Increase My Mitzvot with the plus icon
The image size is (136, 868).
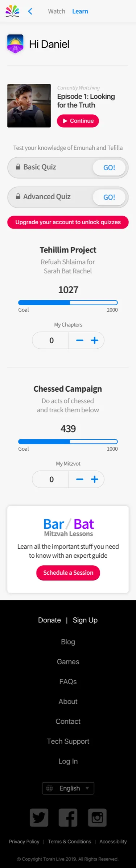pos(95,479)
